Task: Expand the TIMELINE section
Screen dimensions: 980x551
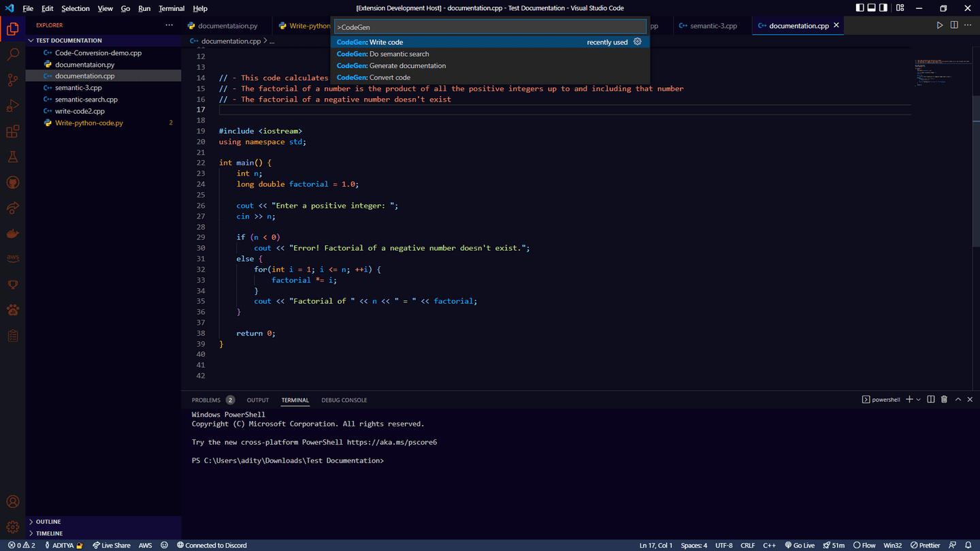Action: [x=103, y=533]
